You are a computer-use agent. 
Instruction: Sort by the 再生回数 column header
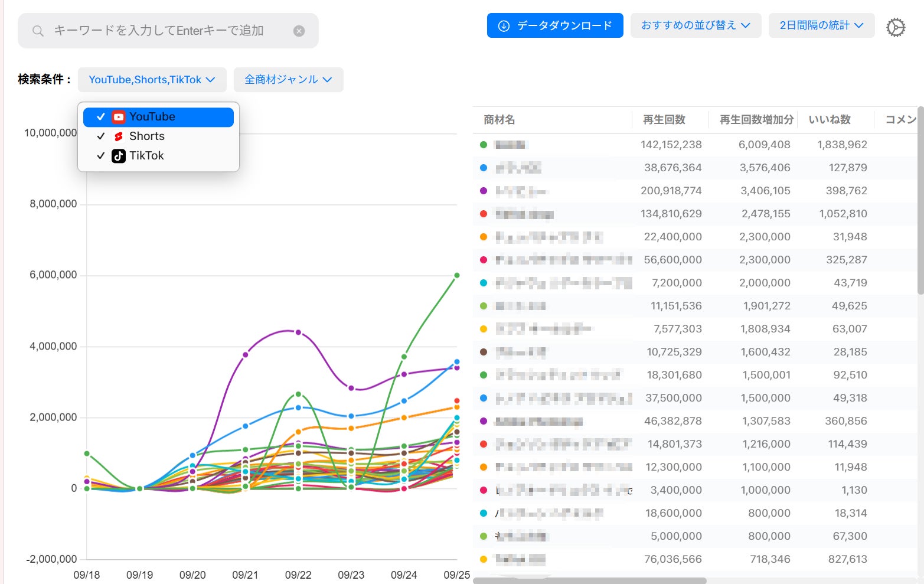coord(664,120)
